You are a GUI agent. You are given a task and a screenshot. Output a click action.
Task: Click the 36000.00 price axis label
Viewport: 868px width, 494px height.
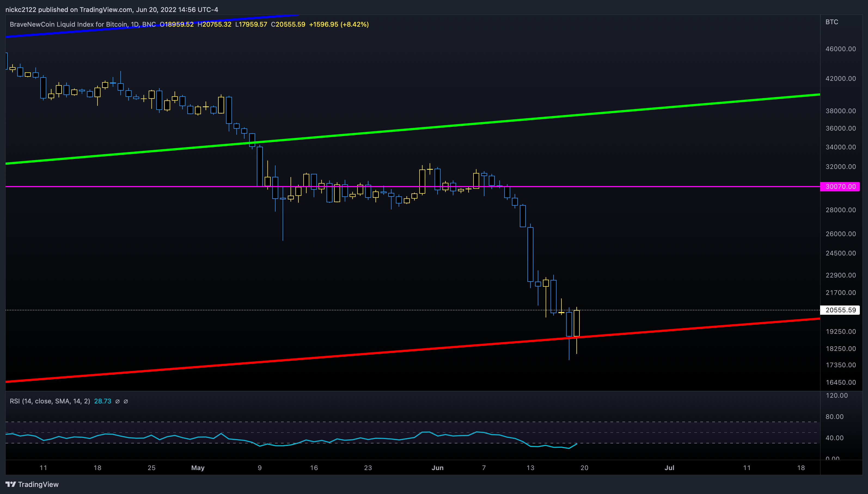pos(841,128)
